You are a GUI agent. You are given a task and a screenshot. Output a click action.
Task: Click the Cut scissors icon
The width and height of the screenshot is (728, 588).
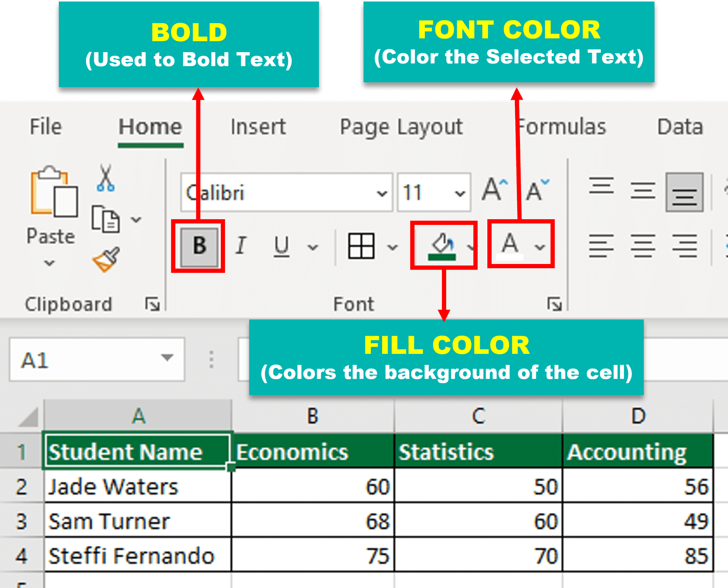[106, 178]
